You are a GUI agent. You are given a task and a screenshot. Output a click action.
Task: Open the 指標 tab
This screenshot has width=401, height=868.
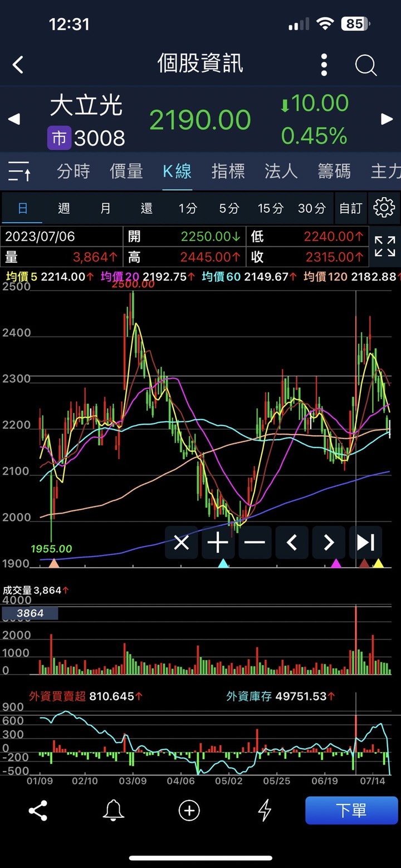[228, 171]
